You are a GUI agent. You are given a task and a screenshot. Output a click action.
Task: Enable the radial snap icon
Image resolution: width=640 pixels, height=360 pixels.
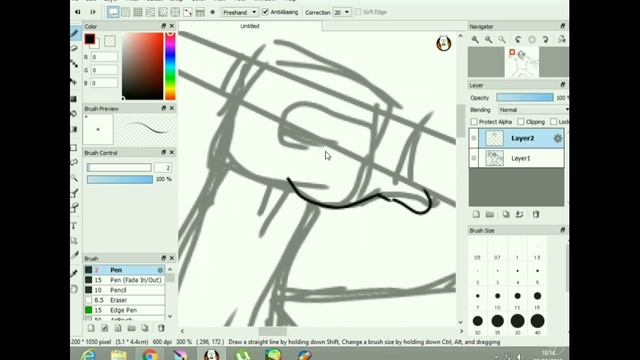pyautogui.click(x=162, y=12)
